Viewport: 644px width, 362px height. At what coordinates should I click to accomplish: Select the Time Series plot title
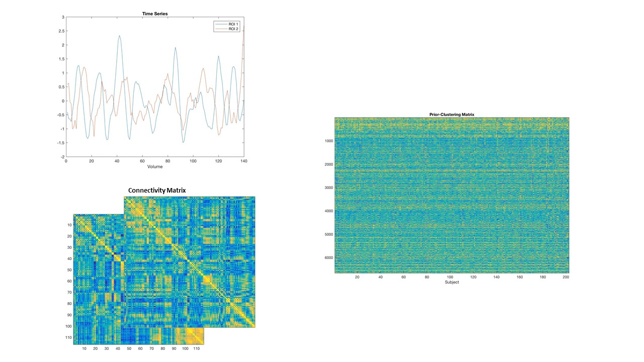pos(155,14)
